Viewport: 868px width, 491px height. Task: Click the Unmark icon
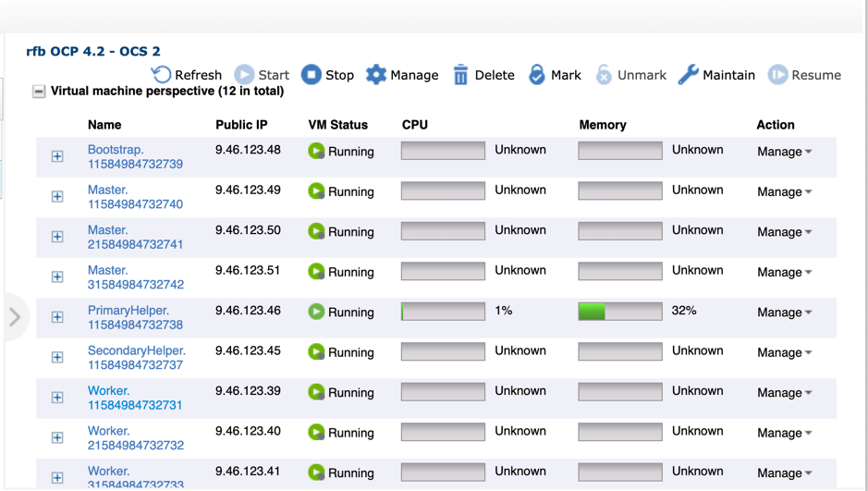point(604,74)
